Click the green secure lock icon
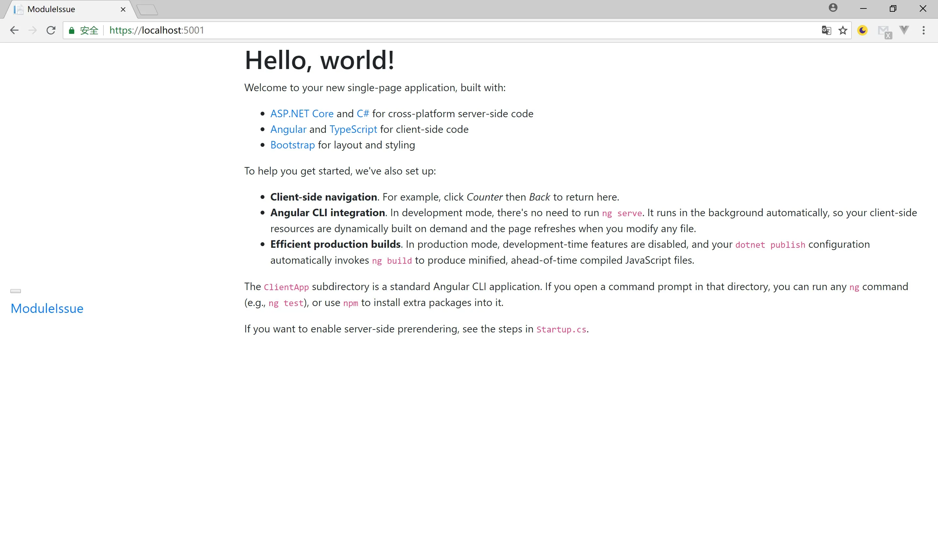The height and width of the screenshot is (560, 938). 72,31
